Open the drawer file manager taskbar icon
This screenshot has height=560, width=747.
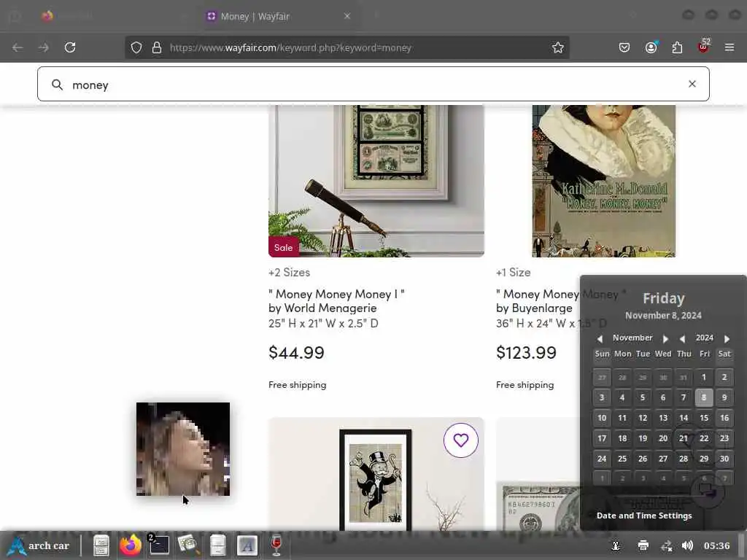point(217,545)
